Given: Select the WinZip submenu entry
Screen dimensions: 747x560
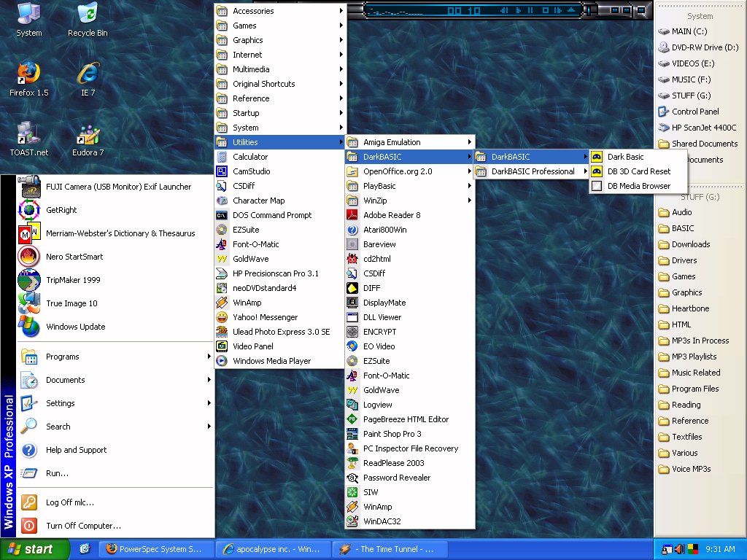Looking at the screenshot, I should [x=410, y=201].
